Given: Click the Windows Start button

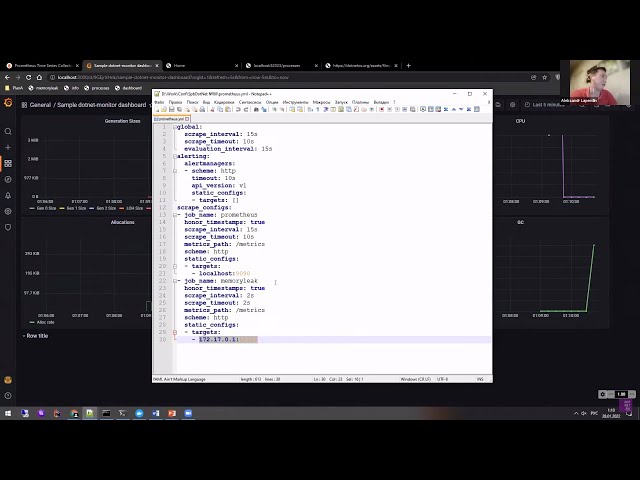Looking at the screenshot, I should click(8, 413).
